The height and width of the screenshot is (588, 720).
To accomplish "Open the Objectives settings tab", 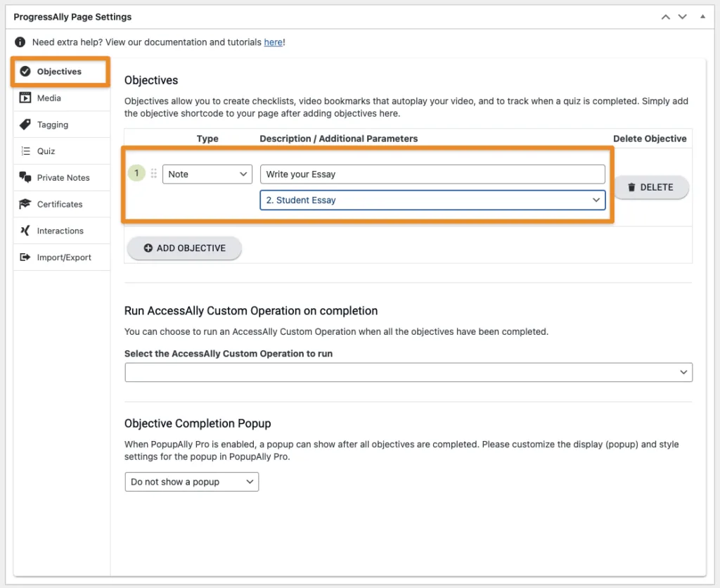I will click(60, 72).
